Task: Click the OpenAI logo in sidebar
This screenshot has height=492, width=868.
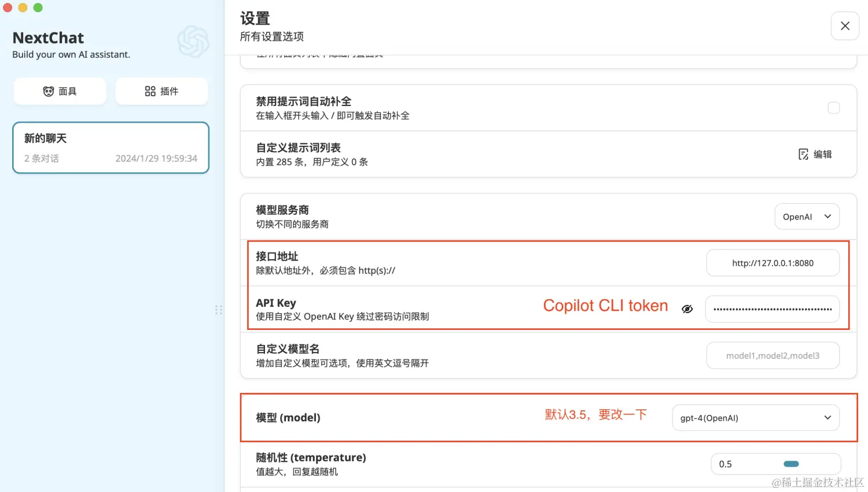Action: pyautogui.click(x=193, y=42)
